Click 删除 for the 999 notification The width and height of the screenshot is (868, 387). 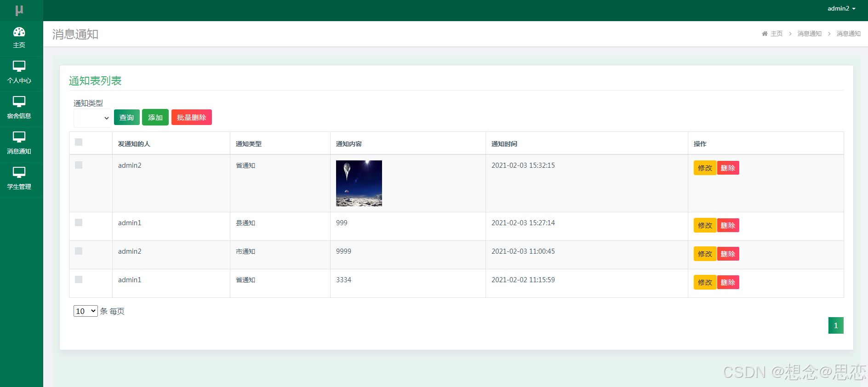click(x=728, y=225)
